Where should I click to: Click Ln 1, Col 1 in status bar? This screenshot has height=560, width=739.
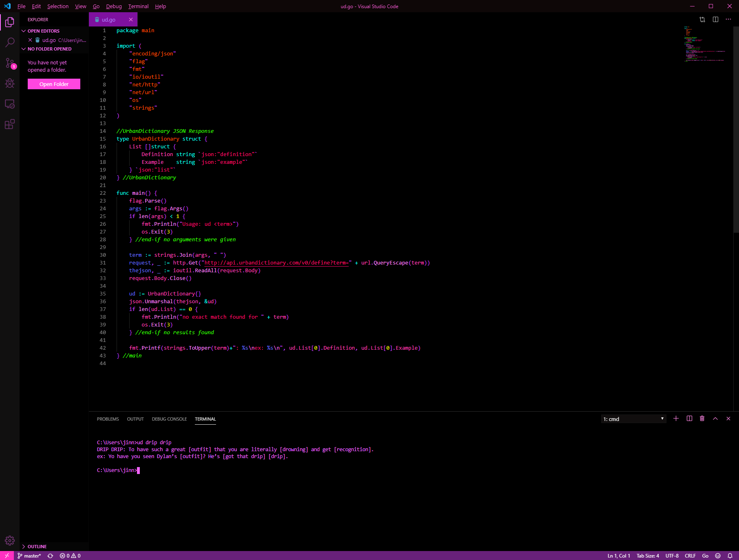(x=619, y=556)
